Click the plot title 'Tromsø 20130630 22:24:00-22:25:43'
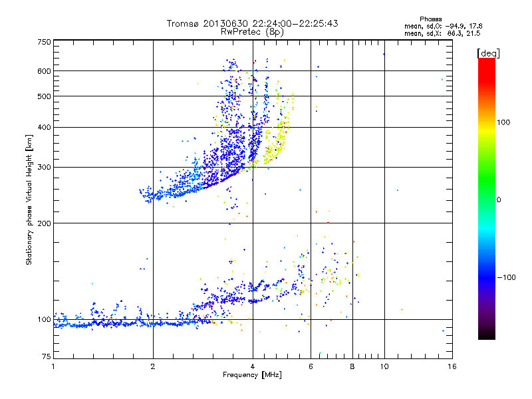This screenshot has height=399, width=532. [253, 23]
